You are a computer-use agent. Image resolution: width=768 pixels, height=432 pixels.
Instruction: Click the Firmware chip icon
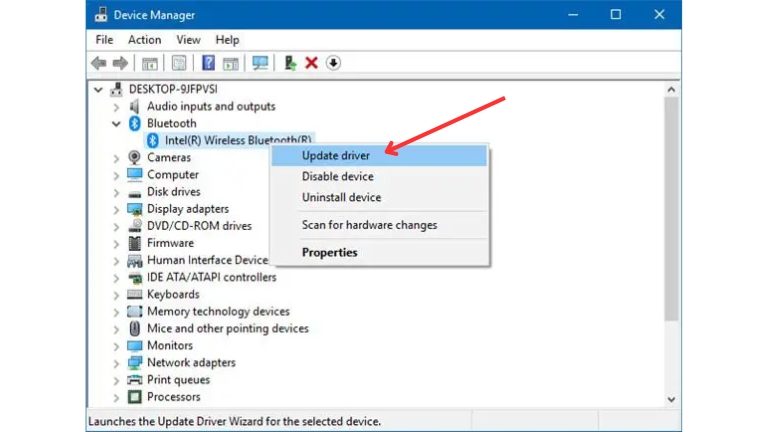pyautogui.click(x=134, y=243)
